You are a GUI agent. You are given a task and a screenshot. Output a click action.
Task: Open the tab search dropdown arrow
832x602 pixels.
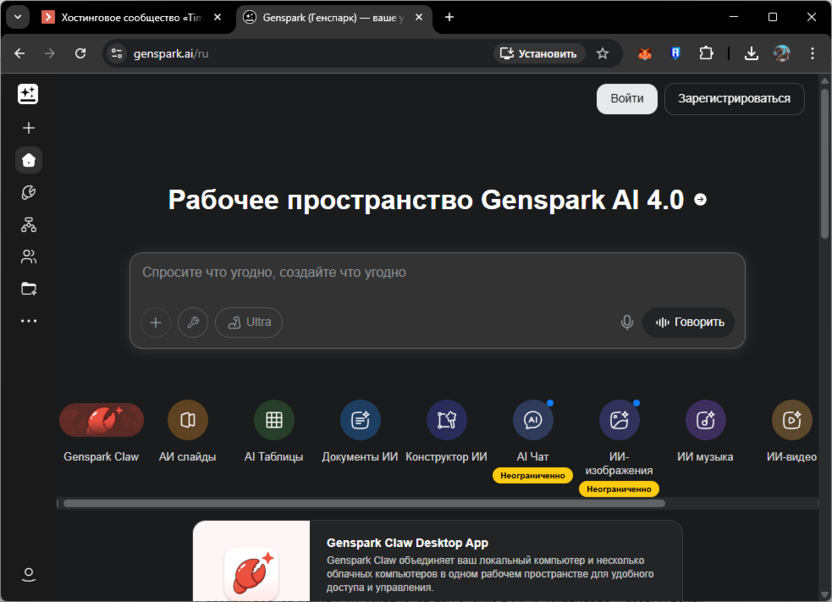pos(18,18)
